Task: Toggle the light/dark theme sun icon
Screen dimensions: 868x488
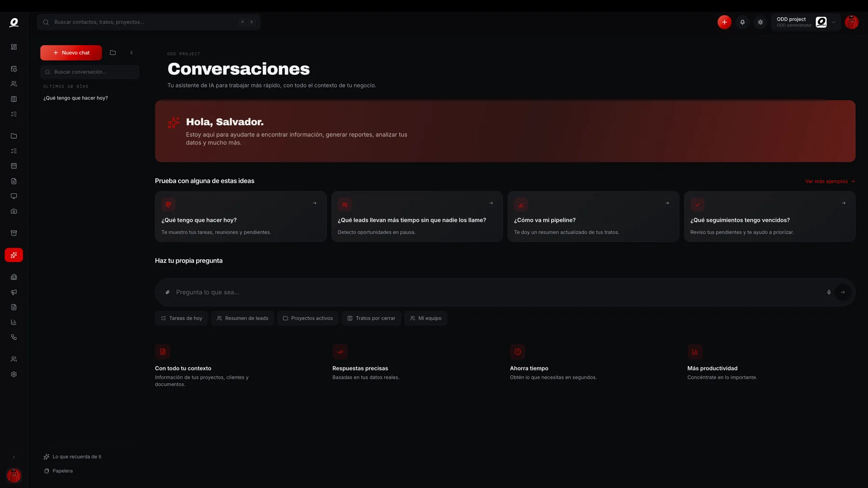Action: click(760, 22)
